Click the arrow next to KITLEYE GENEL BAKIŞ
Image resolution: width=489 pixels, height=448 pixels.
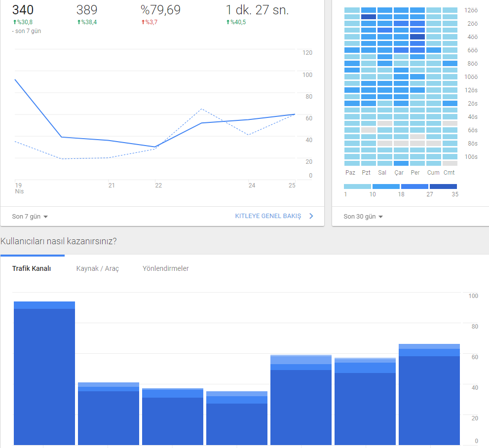[x=311, y=216]
